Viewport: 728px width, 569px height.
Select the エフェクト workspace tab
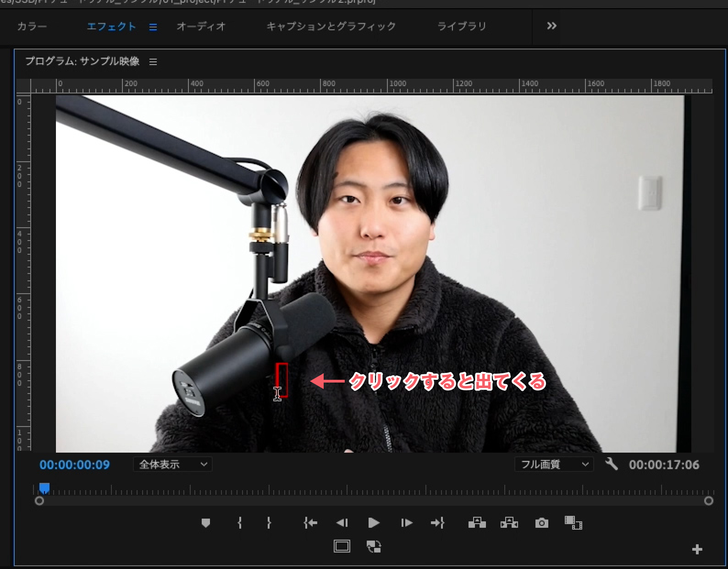[x=111, y=27]
